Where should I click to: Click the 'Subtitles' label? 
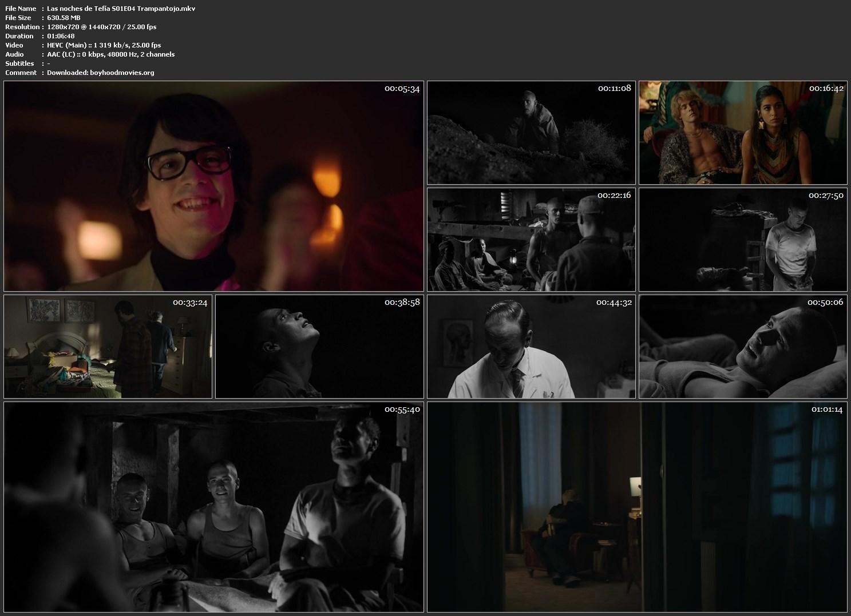pos(19,63)
